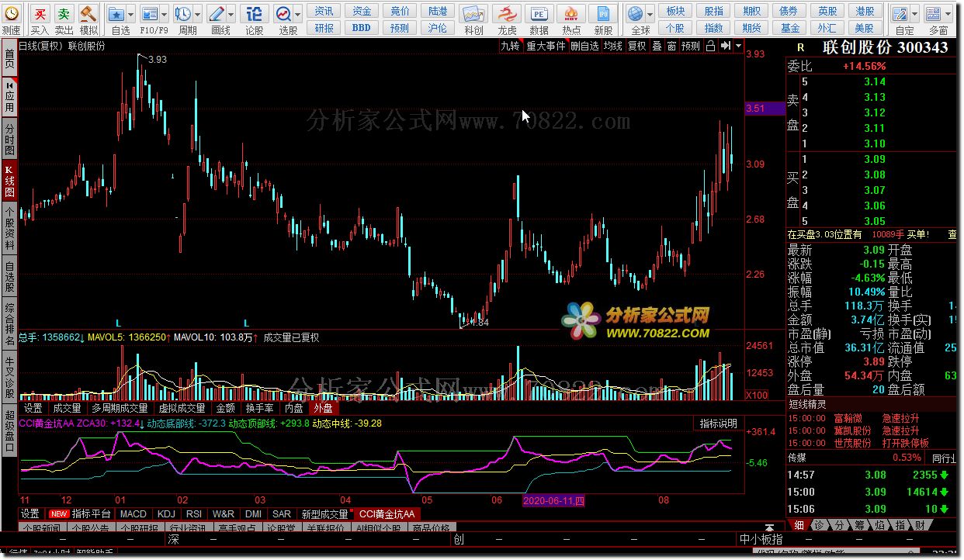Expand the dropdown arrow beside 周期 icon
This screenshot has width=964, height=560.
coord(197,14)
